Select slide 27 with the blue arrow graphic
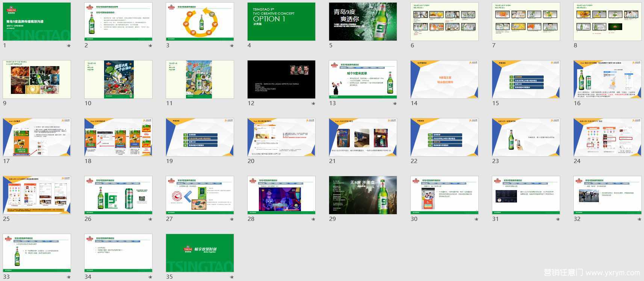The width and height of the screenshot is (644, 281). coord(200,195)
